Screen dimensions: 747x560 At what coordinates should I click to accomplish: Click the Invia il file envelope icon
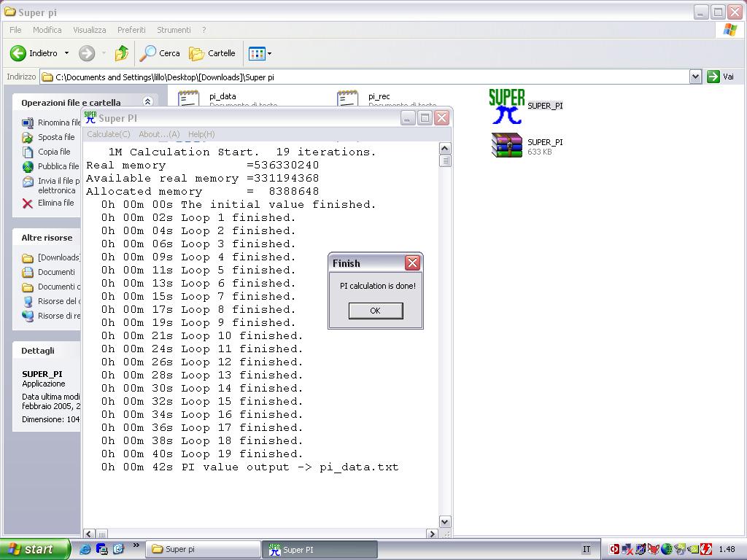click(x=28, y=182)
